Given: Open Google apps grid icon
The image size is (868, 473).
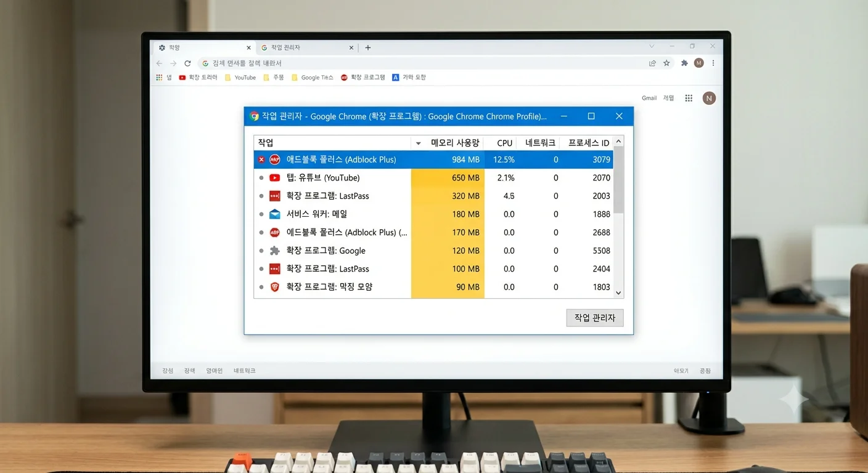Looking at the screenshot, I should pos(689,98).
